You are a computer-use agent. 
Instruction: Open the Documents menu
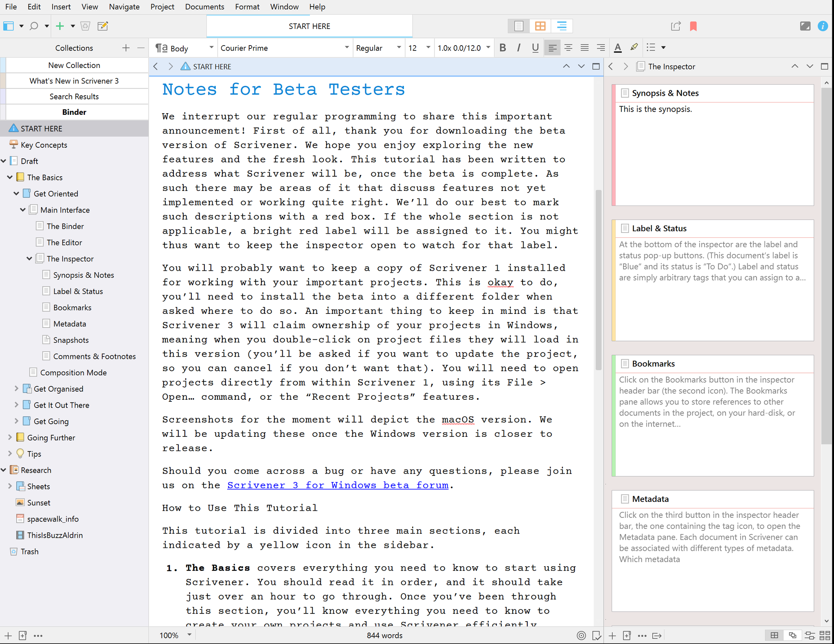coord(204,7)
